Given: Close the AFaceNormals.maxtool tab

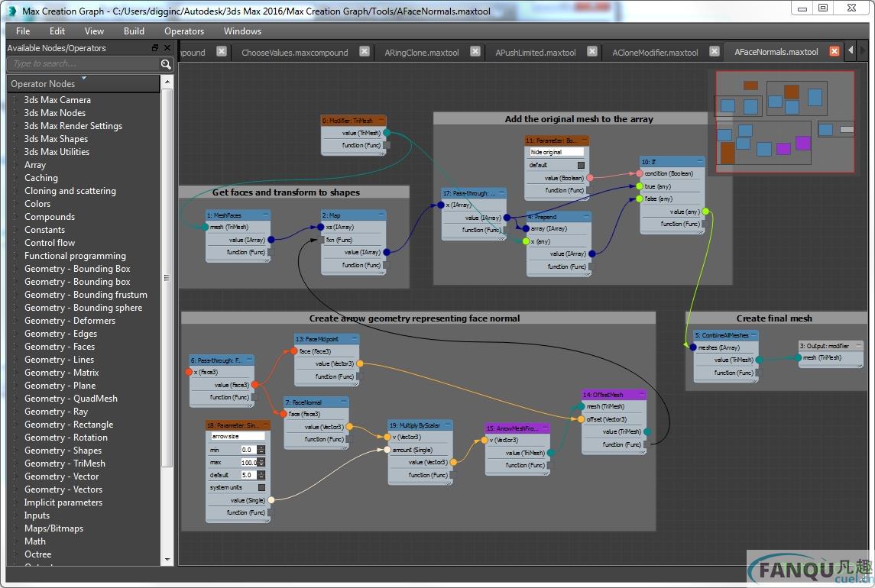Looking at the screenshot, I should click(x=834, y=51).
